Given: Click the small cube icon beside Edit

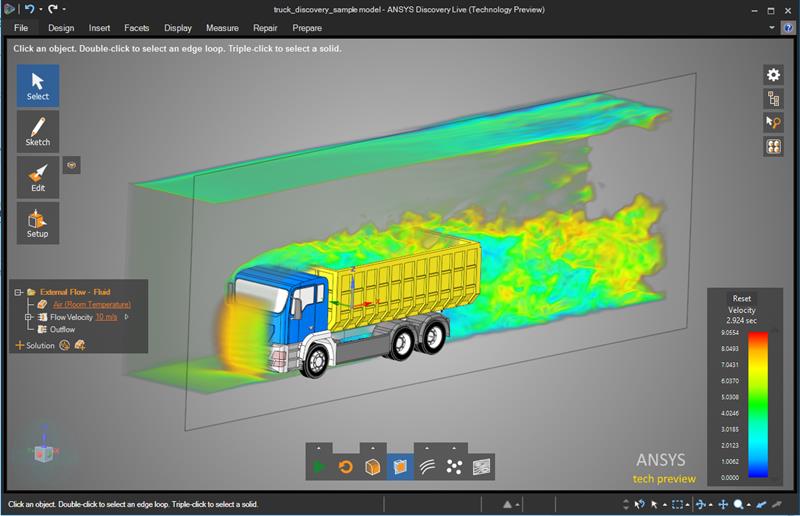Looking at the screenshot, I should click(x=71, y=165).
